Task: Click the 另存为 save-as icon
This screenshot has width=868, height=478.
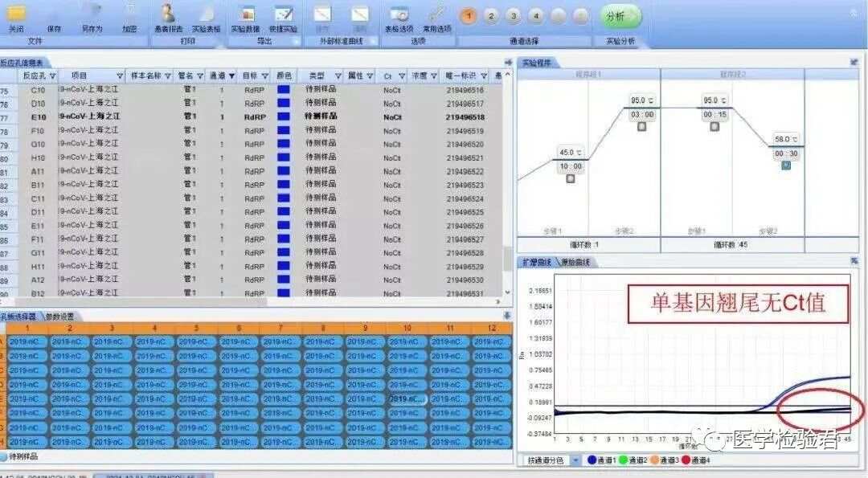Action: (92, 14)
